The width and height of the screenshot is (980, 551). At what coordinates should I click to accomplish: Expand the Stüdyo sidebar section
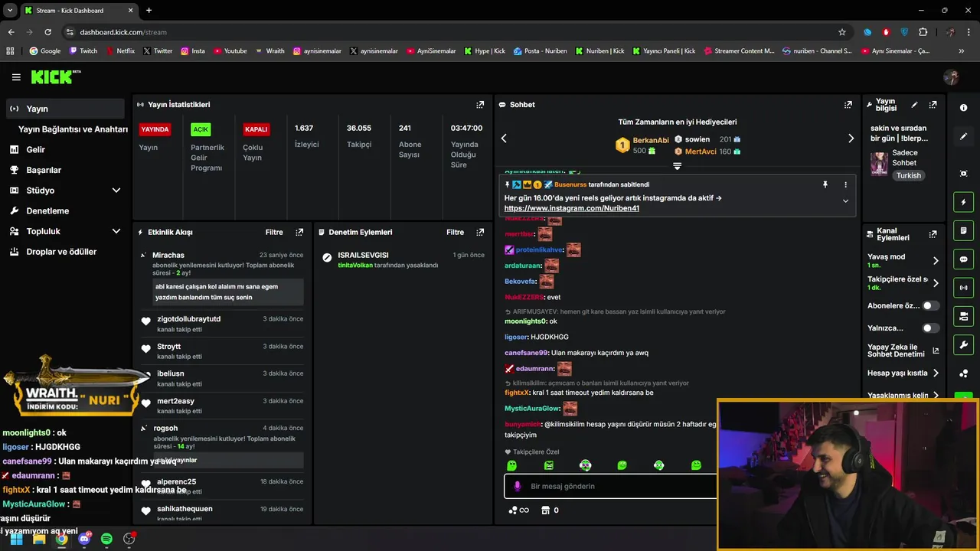(116, 191)
